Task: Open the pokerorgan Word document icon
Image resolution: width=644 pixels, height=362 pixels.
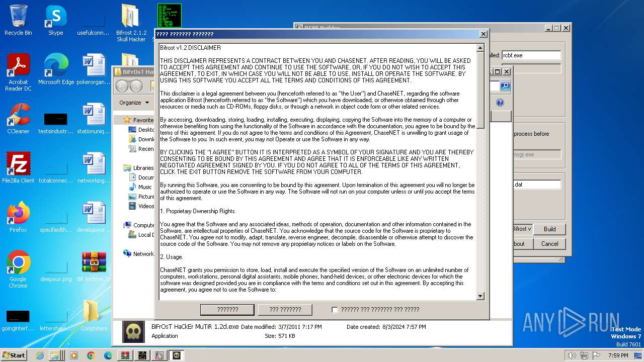Action: tap(93, 69)
